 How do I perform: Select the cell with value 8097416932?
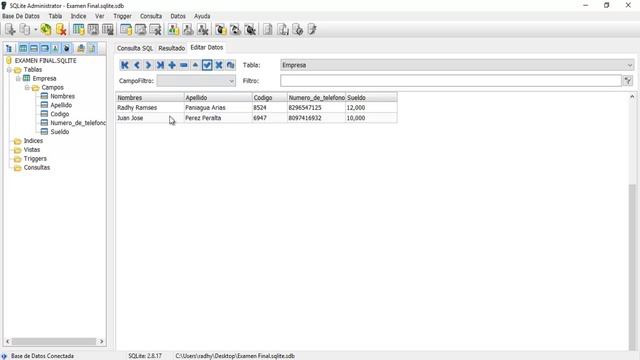pos(316,118)
